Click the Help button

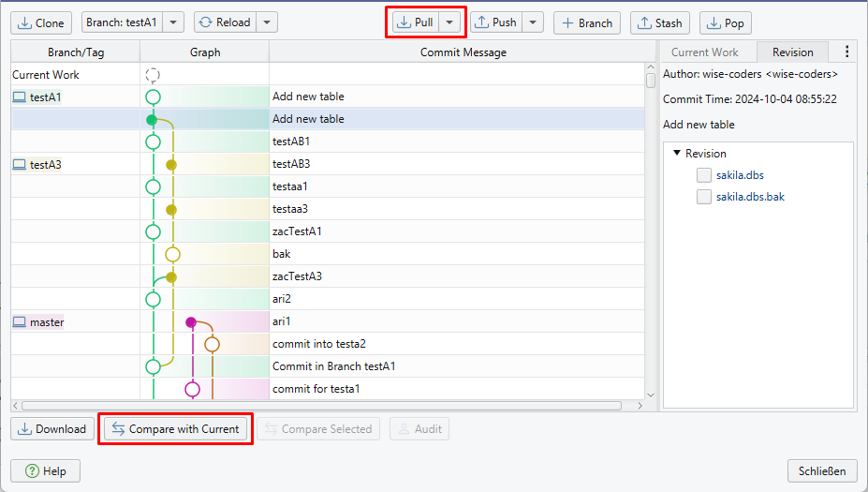[x=45, y=471]
